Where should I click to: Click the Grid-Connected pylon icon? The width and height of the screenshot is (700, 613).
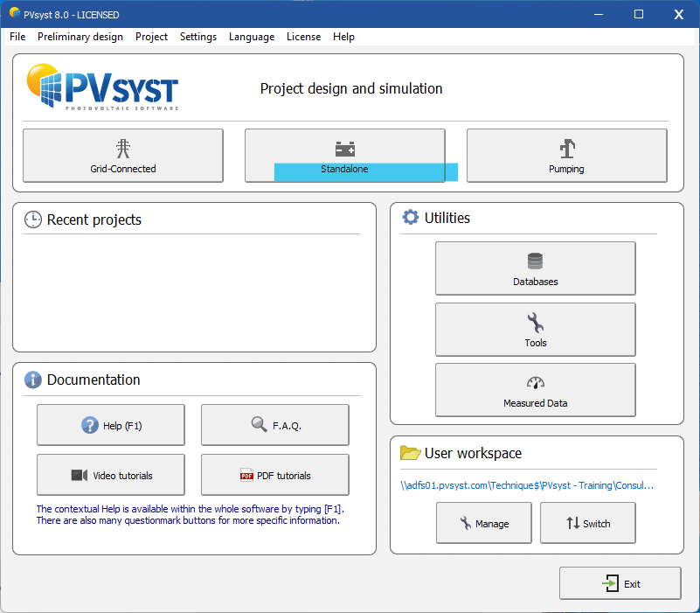pos(123,149)
